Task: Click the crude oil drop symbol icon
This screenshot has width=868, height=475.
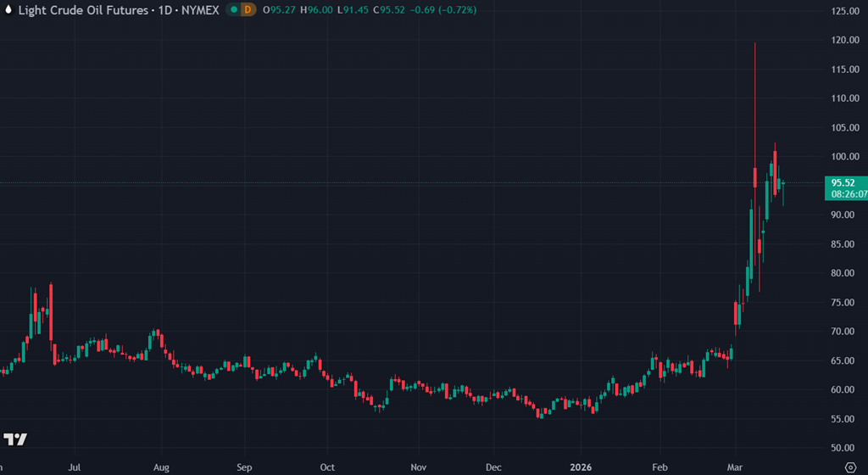Action: (x=8, y=10)
